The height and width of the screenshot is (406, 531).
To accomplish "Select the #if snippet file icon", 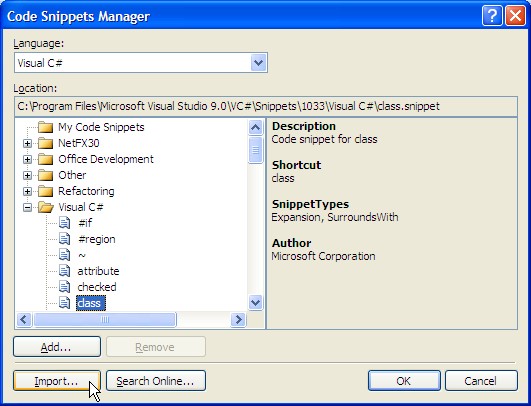I will [x=64, y=223].
